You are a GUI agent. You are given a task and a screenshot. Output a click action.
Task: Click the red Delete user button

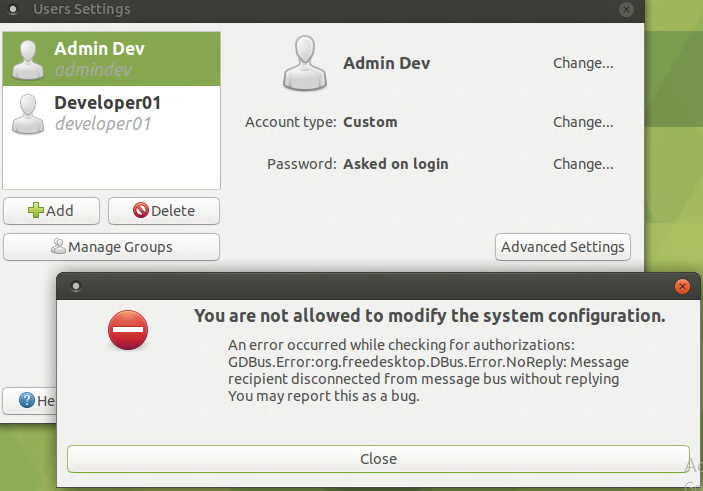coord(163,211)
